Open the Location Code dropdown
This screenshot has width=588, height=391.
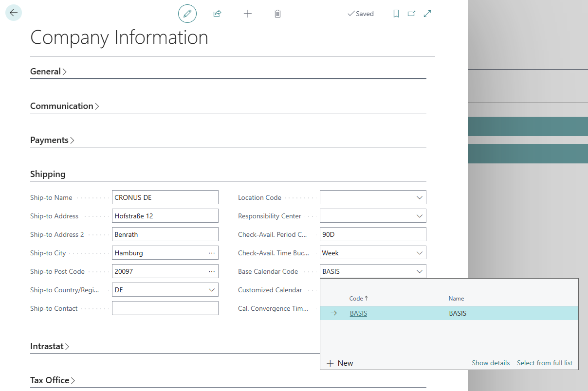point(420,197)
